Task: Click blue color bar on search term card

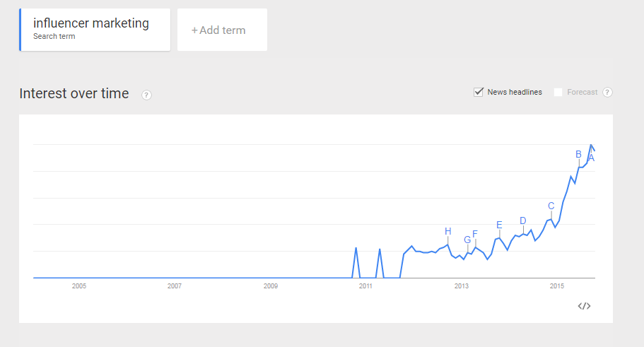Action: (21, 30)
